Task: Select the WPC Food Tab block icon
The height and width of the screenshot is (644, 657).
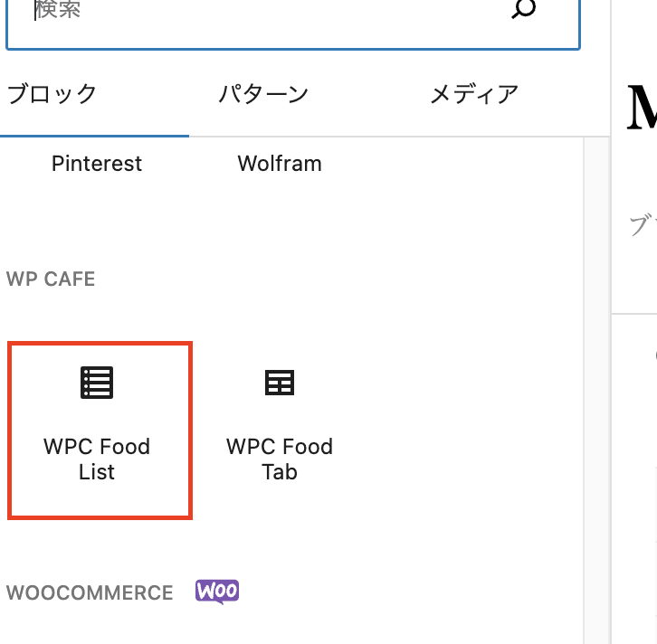Action: coord(279,383)
